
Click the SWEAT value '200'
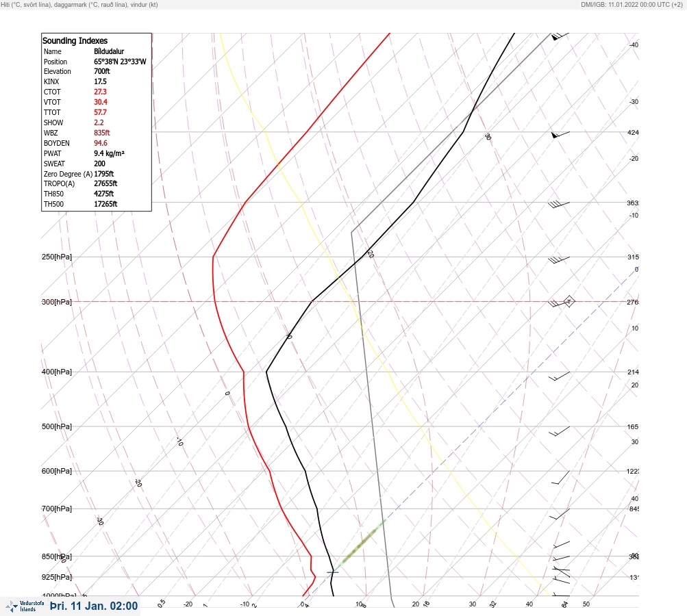99,164
